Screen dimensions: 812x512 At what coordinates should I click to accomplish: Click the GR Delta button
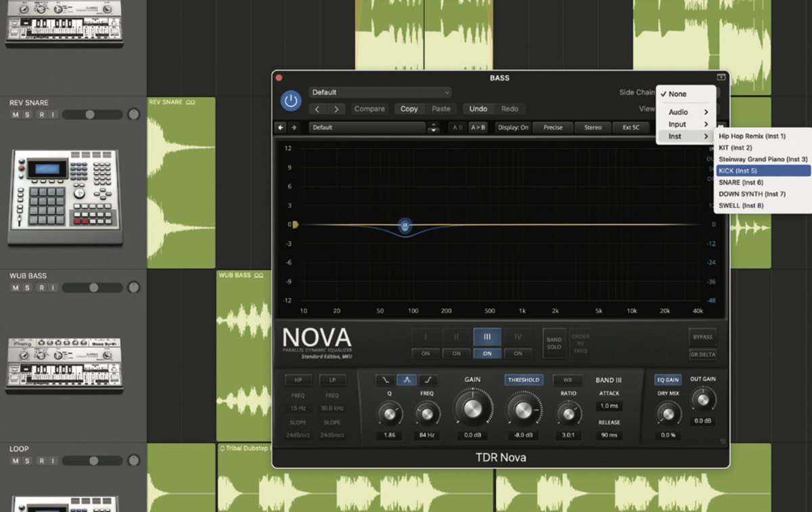point(702,354)
